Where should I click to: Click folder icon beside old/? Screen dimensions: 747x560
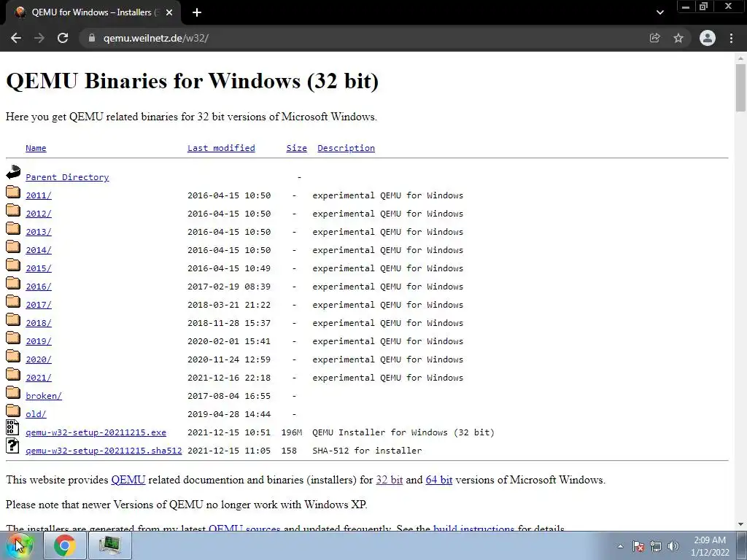pos(13,411)
